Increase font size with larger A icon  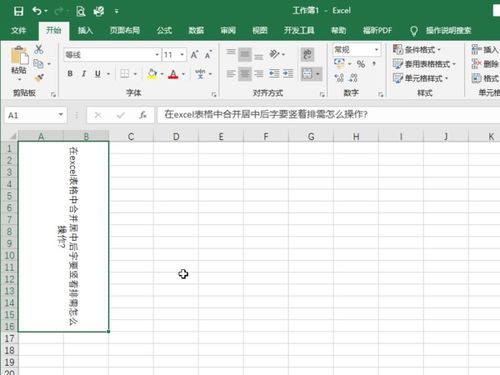tap(195, 55)
